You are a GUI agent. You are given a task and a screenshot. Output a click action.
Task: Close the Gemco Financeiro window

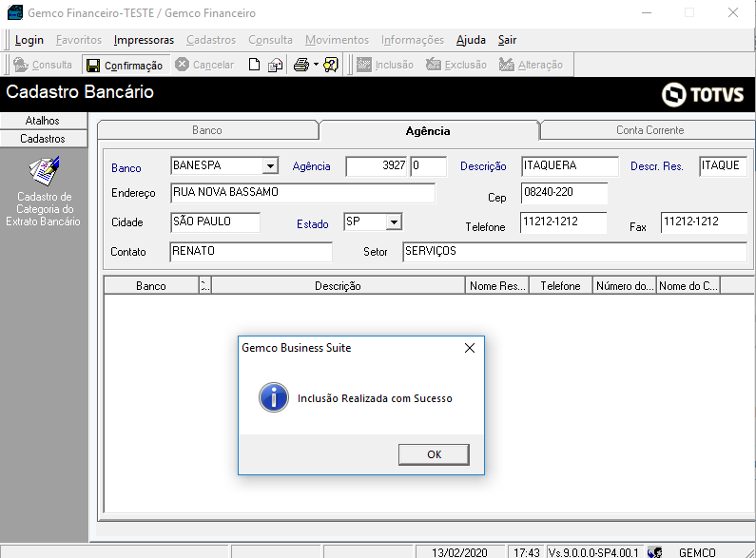[733, 12]
